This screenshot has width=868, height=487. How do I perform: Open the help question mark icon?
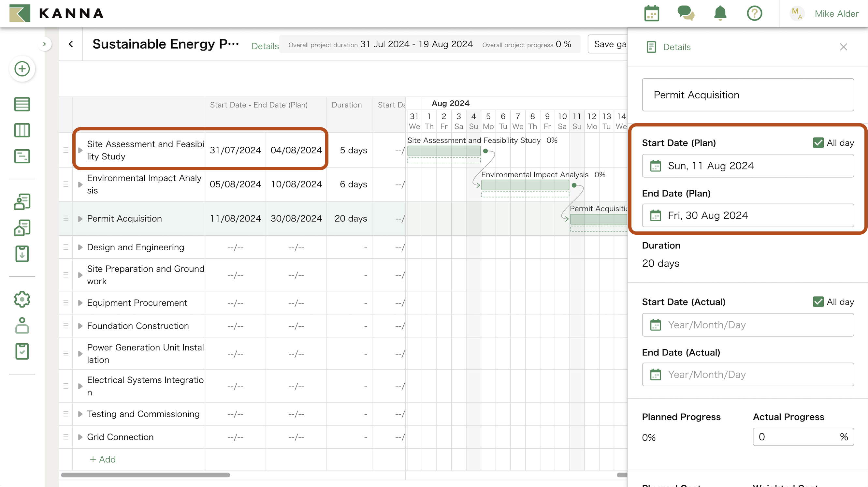click(754, 13)
